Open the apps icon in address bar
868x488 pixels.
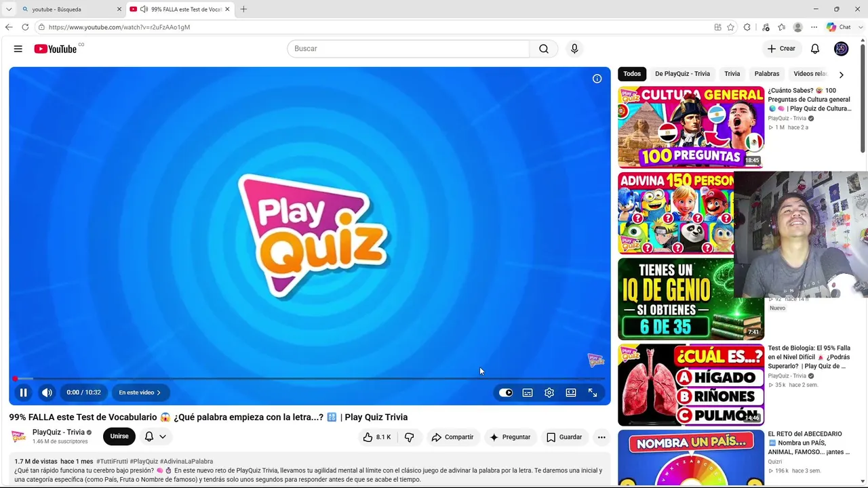[x=717, y=27]
